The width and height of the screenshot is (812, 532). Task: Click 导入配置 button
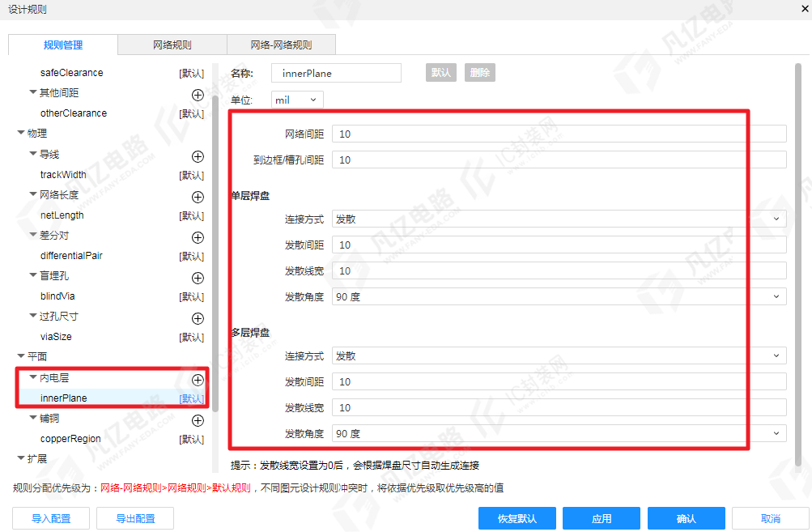(51, 518)
